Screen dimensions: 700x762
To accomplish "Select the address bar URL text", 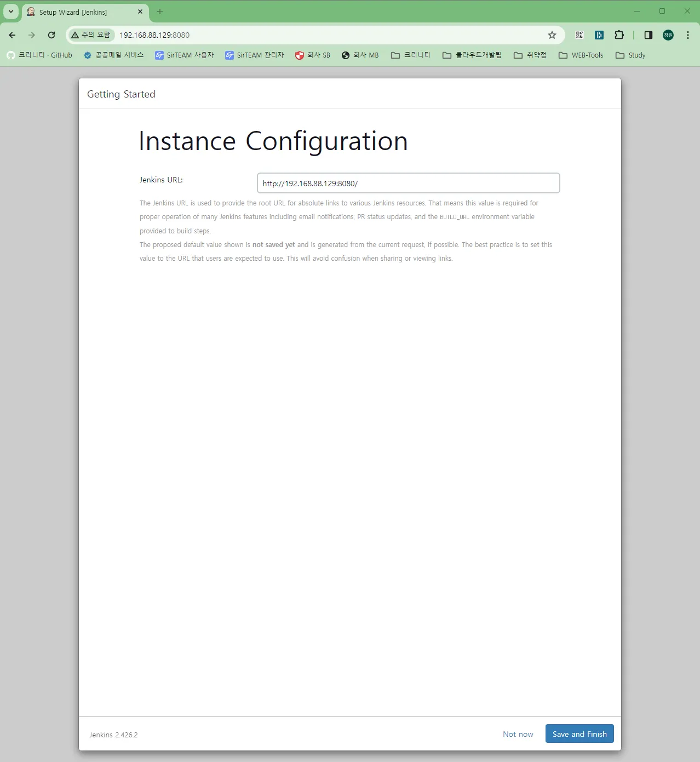I will click(x=154, y=35).
